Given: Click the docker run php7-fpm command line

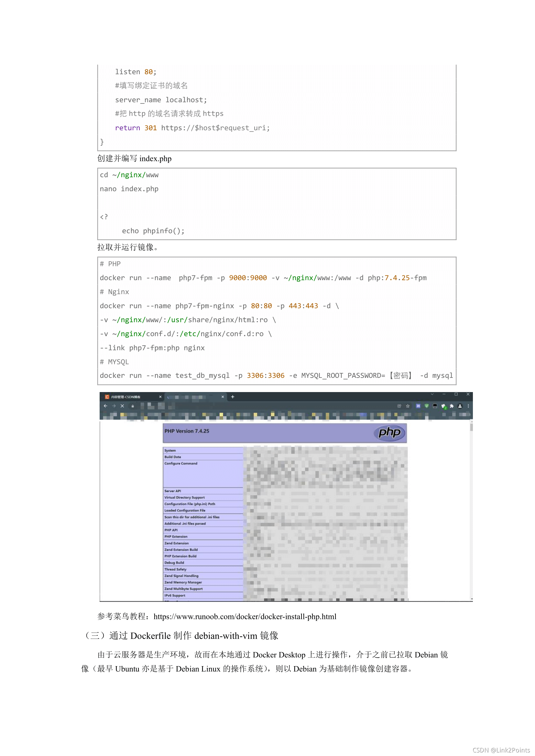Looking at the screenshot, I should tap(263, 278).
